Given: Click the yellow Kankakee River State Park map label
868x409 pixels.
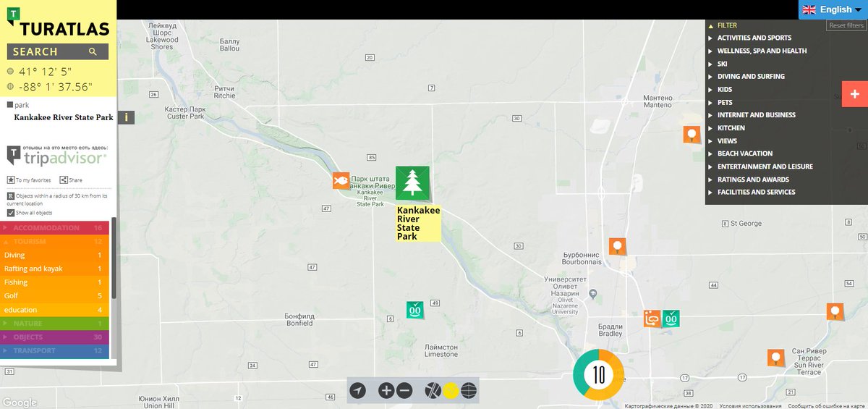Looking at the screenshot, I should point(418,223).
